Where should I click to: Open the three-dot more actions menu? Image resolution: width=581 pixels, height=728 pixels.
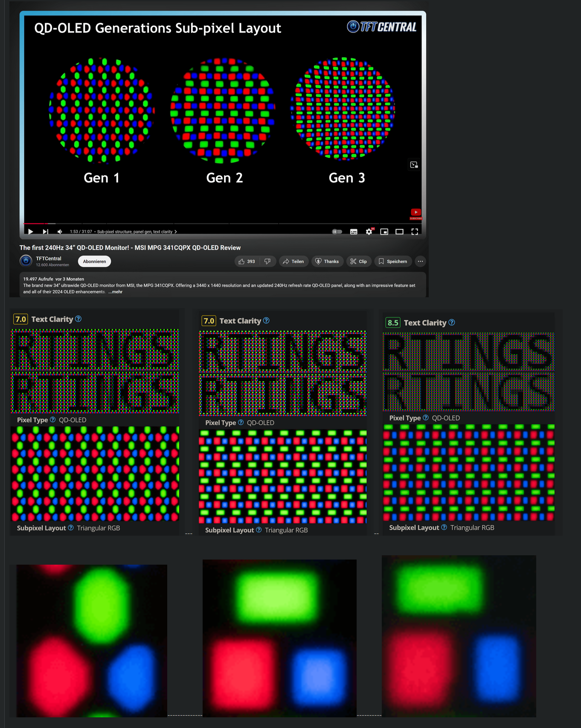pyautogui.click(x=421, y=261)
